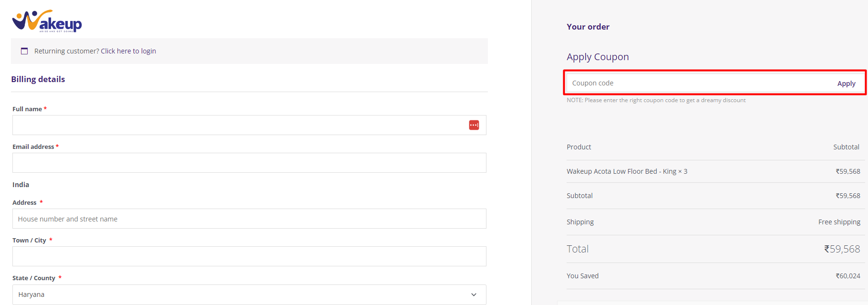The width and height of the screenshot is (868, 305).
Task: Click the Free shipping value
Action: click(839, 222)
